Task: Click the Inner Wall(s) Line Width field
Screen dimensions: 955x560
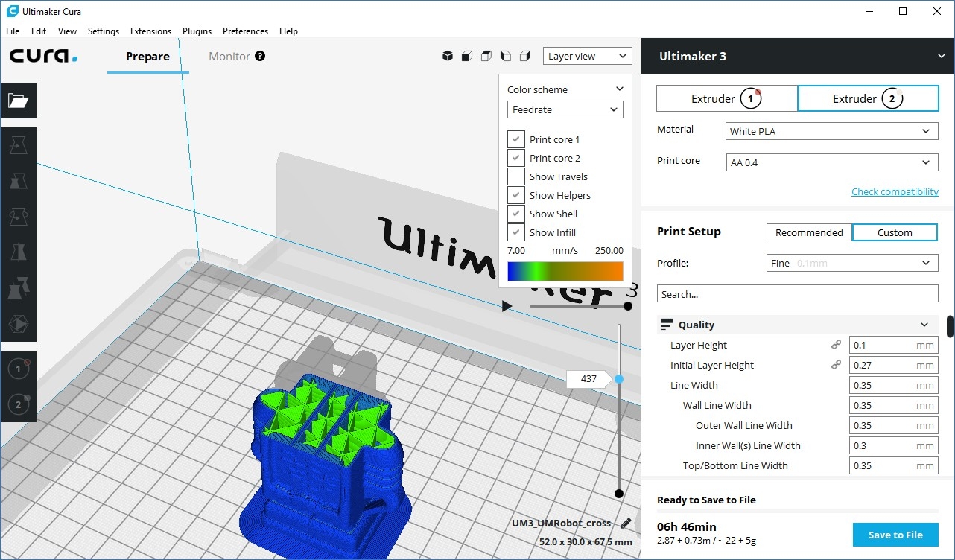Action: coord(892,445)
